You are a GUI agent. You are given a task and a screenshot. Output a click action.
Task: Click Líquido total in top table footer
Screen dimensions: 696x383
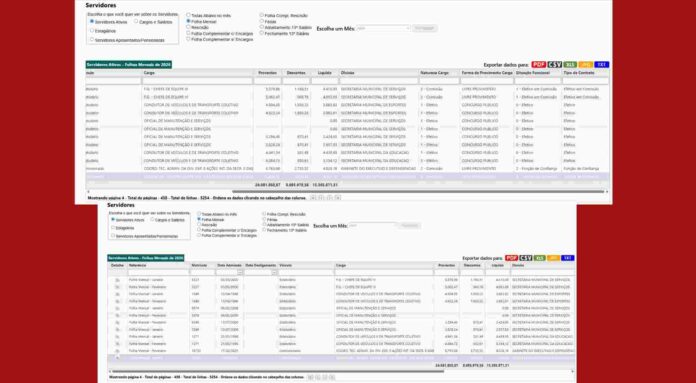pos(325,184)
